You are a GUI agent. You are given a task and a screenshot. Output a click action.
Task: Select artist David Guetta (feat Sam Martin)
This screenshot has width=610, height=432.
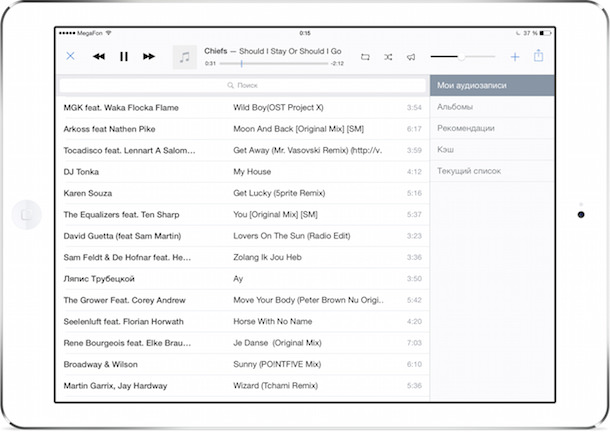pyautogui.click(x=122, y=236)
